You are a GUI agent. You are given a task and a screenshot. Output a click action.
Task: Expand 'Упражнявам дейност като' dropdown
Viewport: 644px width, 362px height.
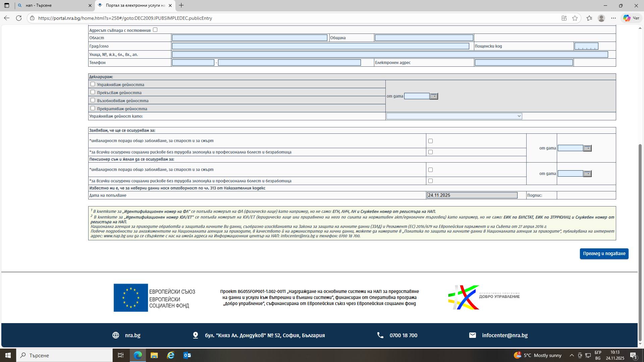(x=454, y=116)
